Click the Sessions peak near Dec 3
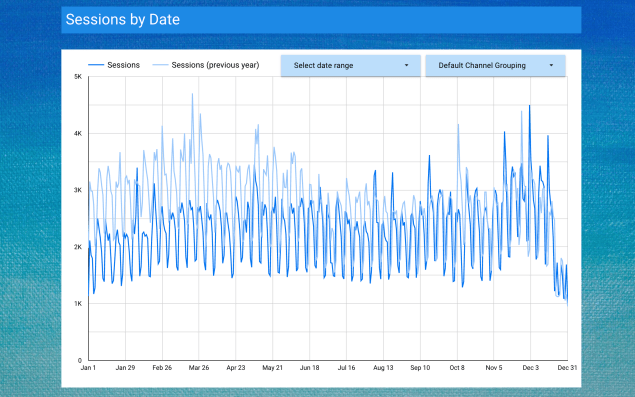635x397 pixels. (x=529, y=106)
